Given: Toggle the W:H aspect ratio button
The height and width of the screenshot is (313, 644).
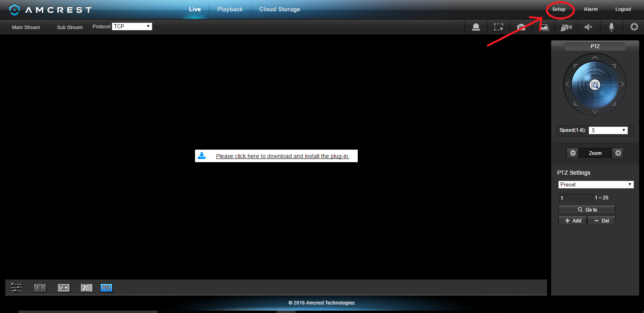Looking at the screenshot, I should [63, 288].
